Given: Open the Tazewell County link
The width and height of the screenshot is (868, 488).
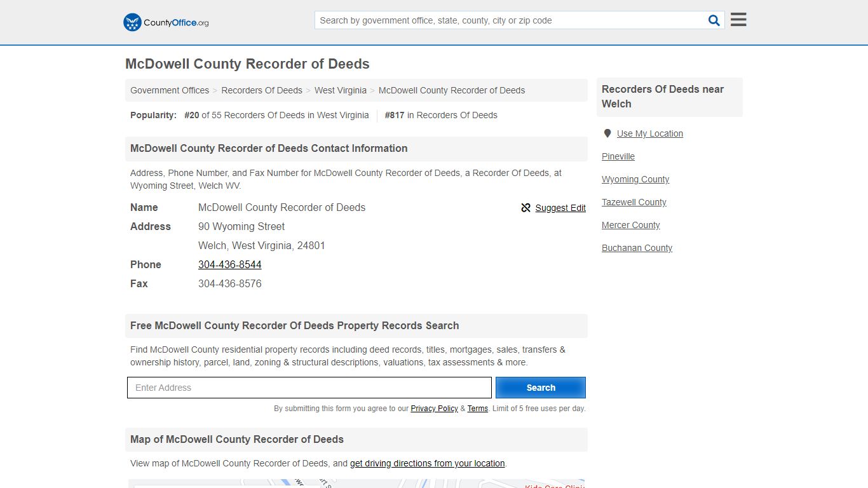Looking at the screenshot, I should (x=634, y=202).
